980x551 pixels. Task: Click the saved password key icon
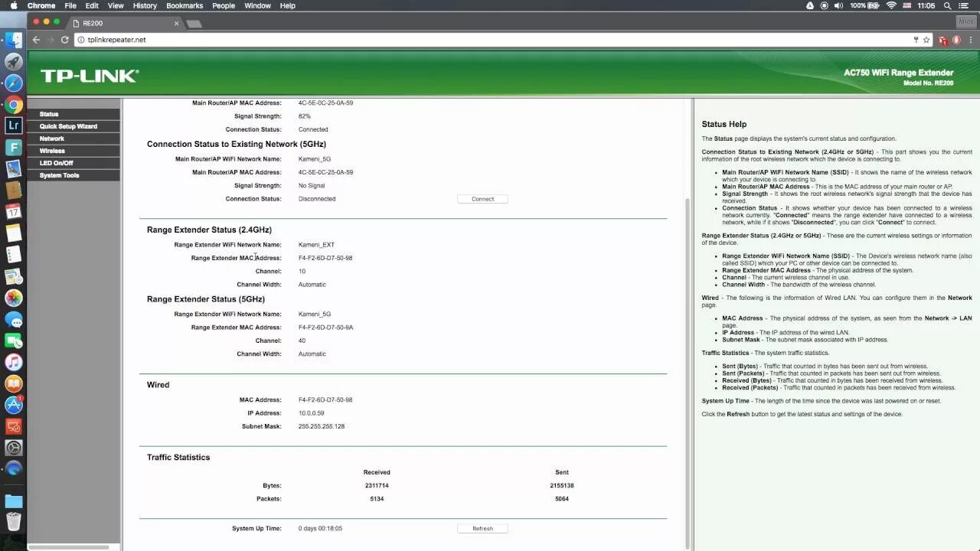click(916, 40)
